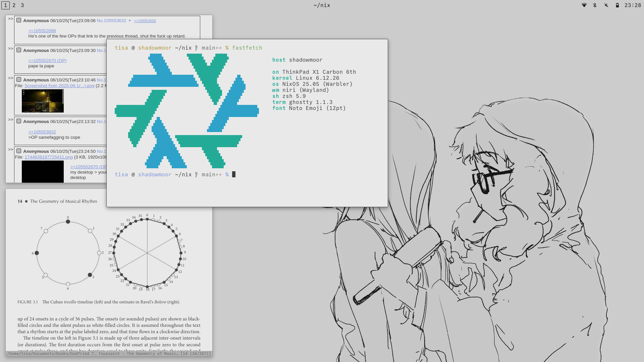
Task: Hide the post from 23:10:46 using its >> button
Action: point(10,78)
